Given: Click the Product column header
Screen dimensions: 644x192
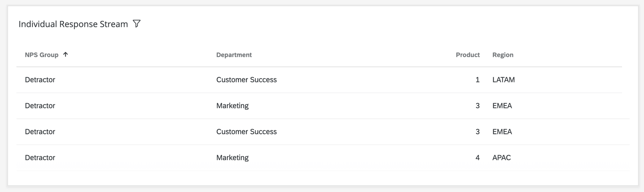Looking at the screenshot, I should point(467,55).
